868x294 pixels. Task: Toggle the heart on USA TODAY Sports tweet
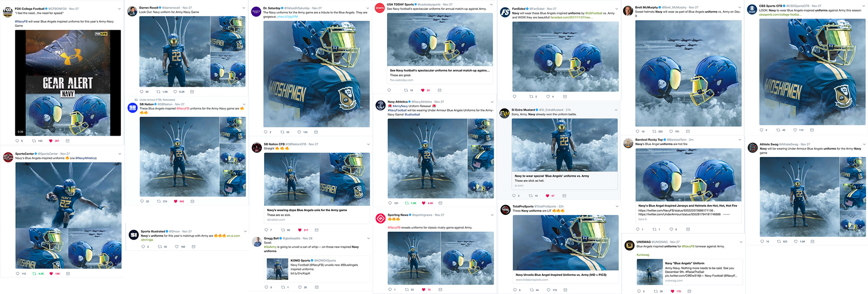[423, 90]
